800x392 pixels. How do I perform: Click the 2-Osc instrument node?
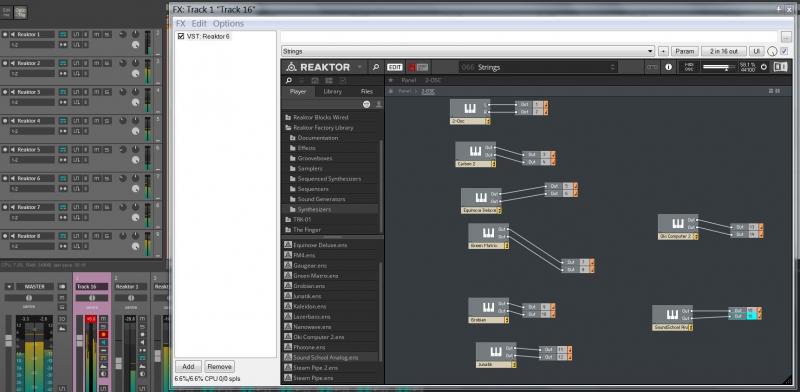(x=470, y=112)
